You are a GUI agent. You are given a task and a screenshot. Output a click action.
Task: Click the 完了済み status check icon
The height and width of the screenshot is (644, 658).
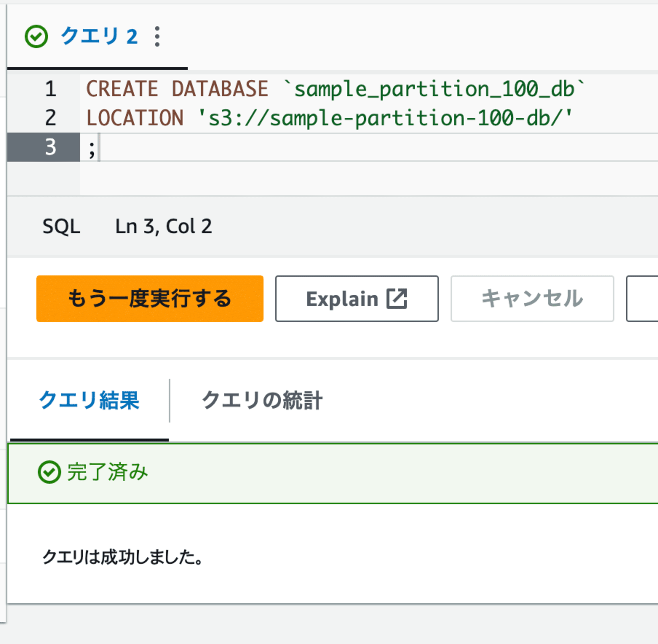click(49, 472)
